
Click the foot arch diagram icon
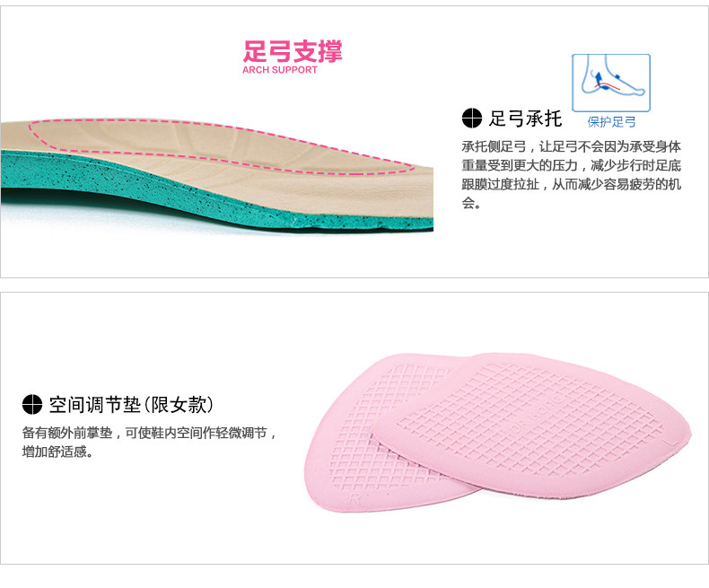click(611, 83)
